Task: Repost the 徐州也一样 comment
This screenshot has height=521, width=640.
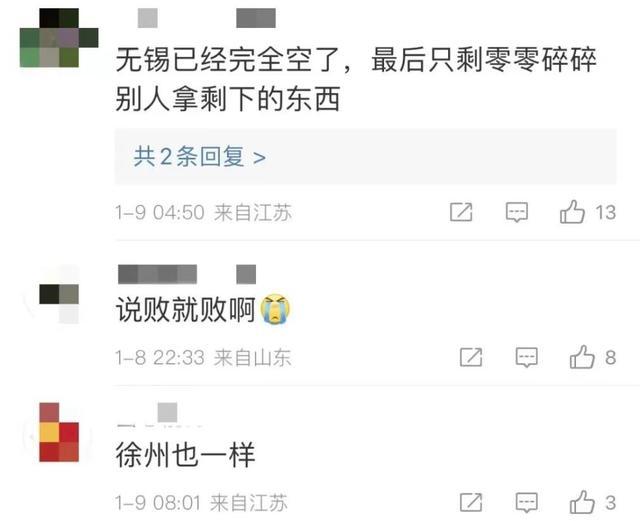Action: 471,502
